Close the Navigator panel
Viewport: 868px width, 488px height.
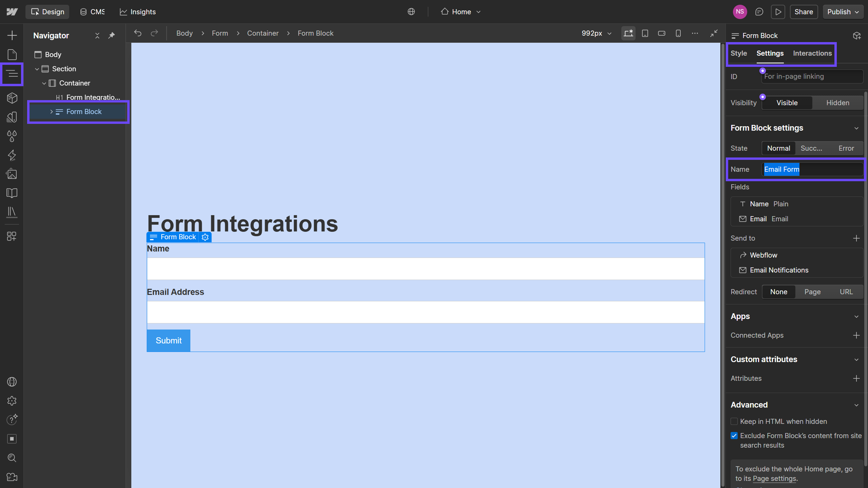point(97,35)
